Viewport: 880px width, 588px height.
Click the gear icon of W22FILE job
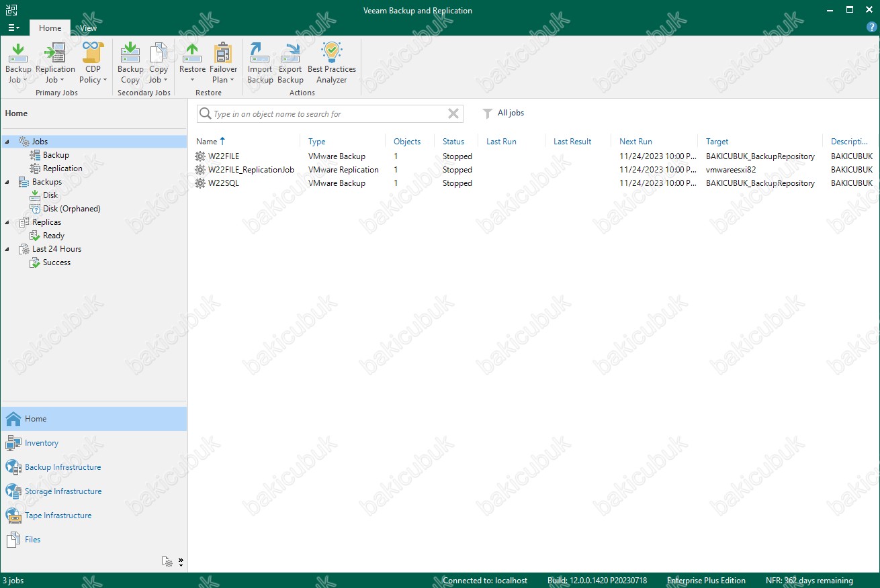tap(200, 156)
